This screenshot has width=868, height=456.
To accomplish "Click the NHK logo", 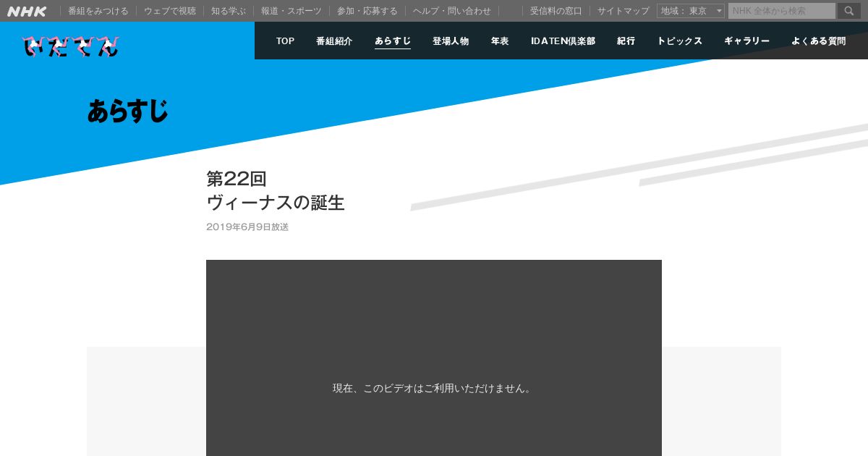I will (27, 11).
